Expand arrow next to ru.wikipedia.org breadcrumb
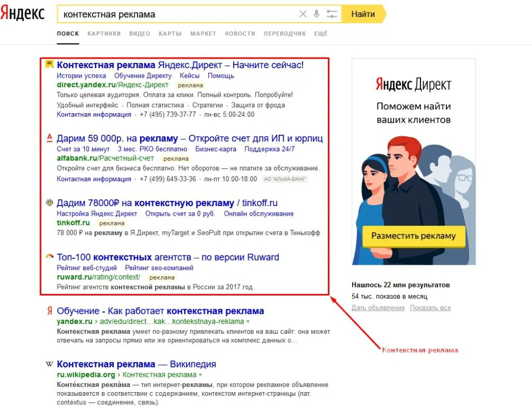Screen dimensions: 532x408 pos(200,375)
